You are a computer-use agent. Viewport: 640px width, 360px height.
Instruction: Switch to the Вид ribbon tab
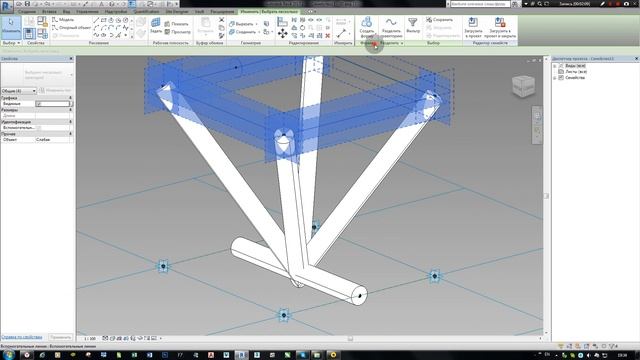tap(66, 12)
